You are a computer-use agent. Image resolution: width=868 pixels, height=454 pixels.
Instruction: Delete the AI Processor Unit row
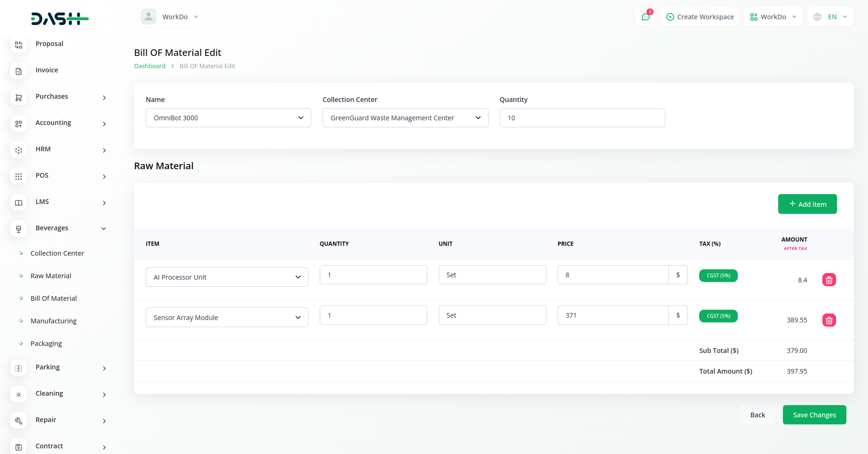(x=829, y=280)
